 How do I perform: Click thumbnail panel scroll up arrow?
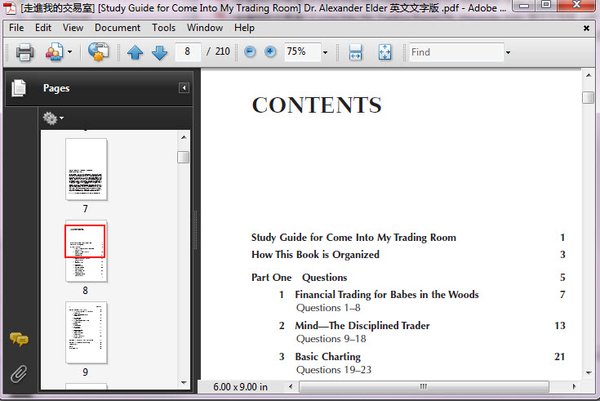[184, 137]
